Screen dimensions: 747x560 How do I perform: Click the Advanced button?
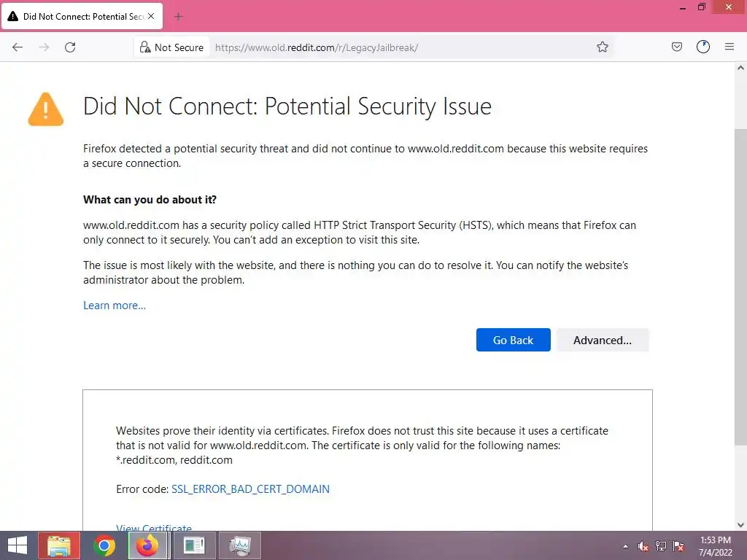602,340
